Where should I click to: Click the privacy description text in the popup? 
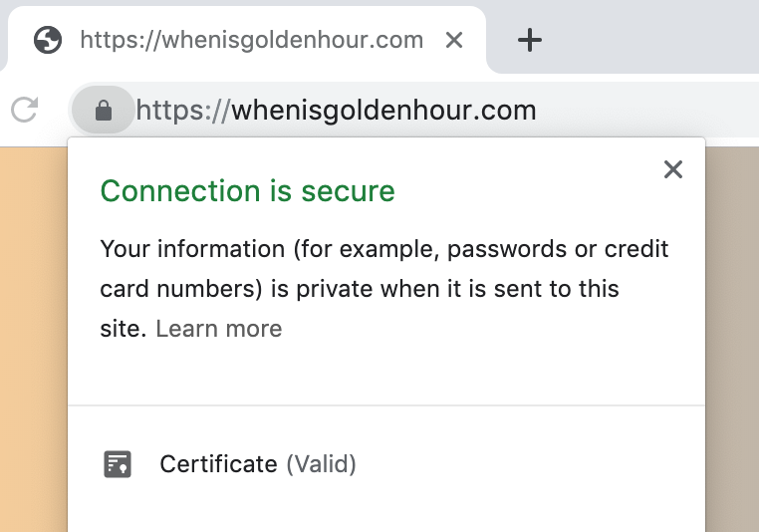click(384, 269)
